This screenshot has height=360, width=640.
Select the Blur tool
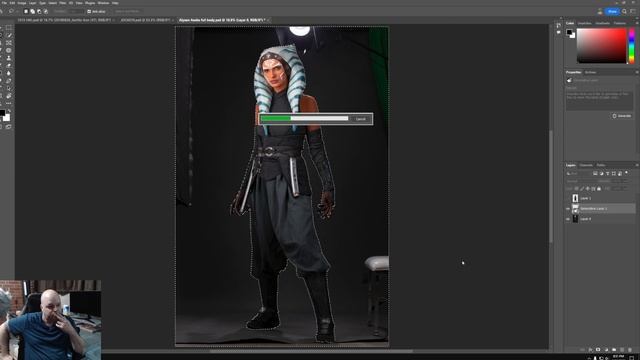[9, 73]
